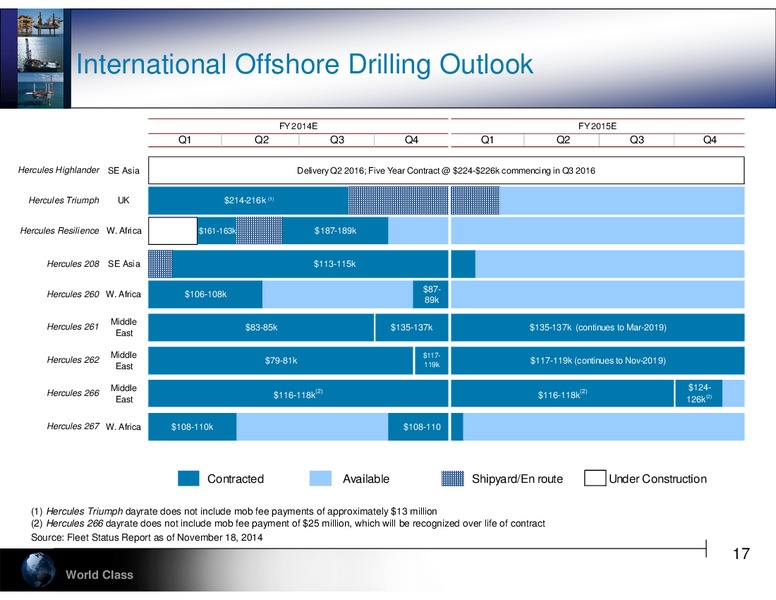Screen dimensions: 776x600
Task: Click W. Africa region for Hercules Resilience
Action: pyautogui.click(x=124, y=231)
